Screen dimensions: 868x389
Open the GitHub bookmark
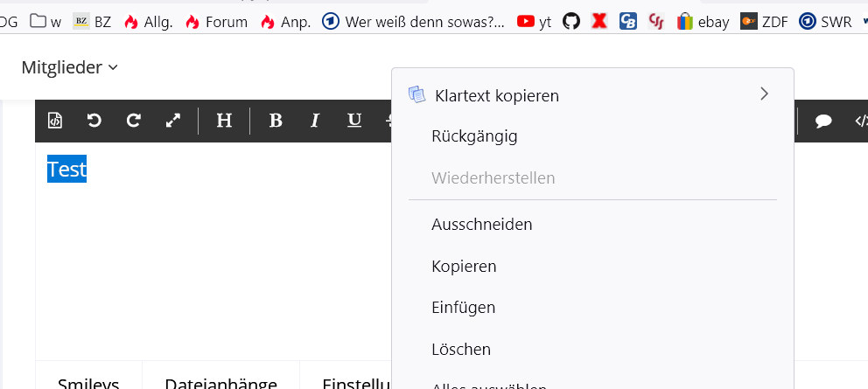pyautogui.click(x=571, y=22)
